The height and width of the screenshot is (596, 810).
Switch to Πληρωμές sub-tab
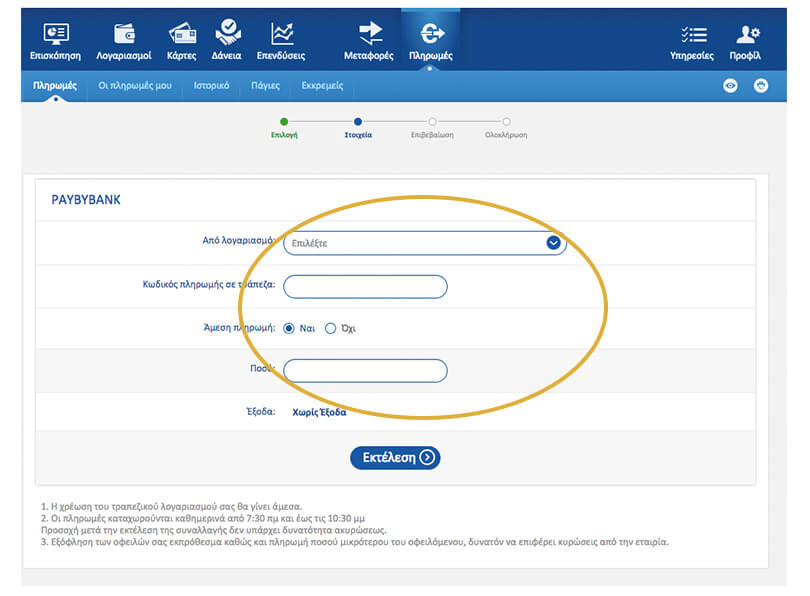[x=55, y=86]
